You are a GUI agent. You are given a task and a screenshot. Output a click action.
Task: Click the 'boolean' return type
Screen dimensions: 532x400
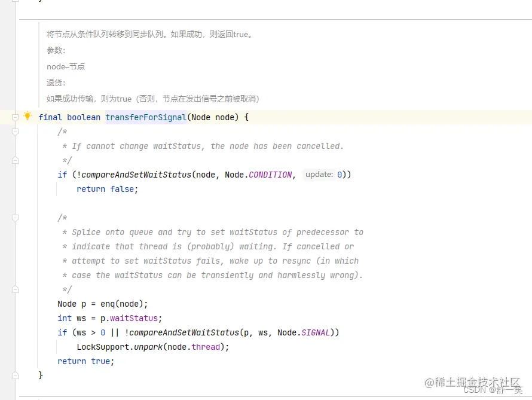pyautogui.click(x=84, y=117)
